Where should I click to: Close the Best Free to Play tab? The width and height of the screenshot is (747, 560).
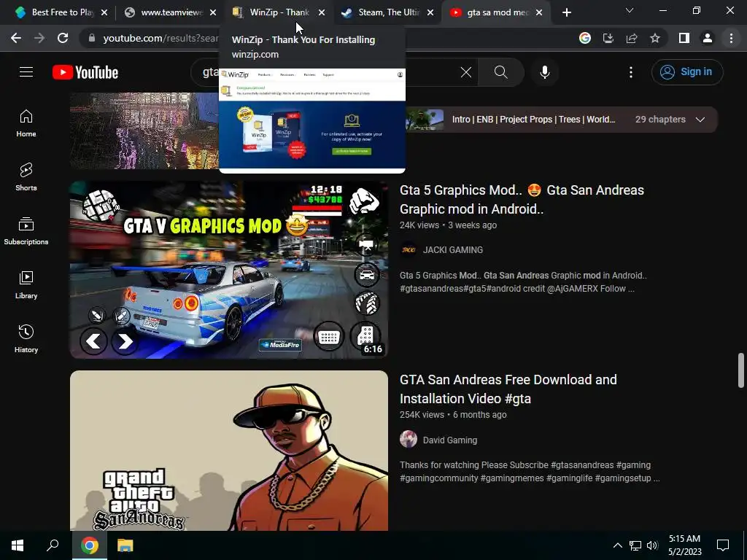pyautogui.click(x=104, y=13)
